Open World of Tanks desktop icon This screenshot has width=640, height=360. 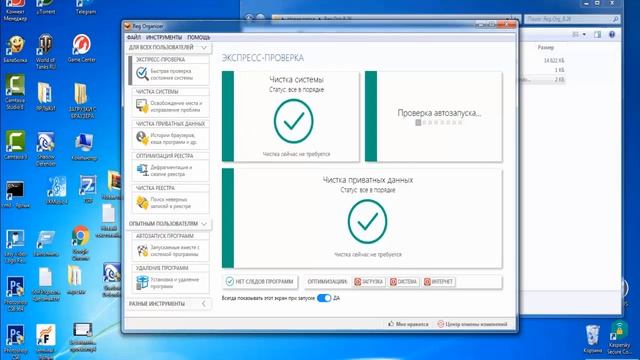coord(45,51)
